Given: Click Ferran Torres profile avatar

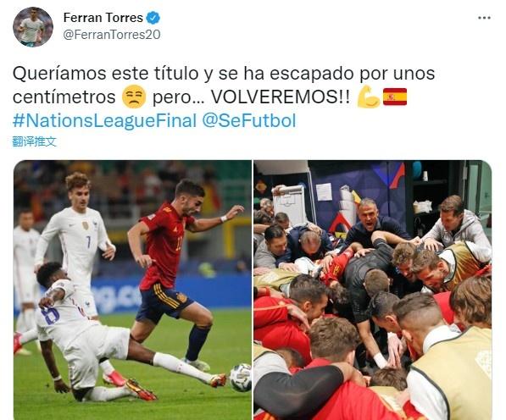Looking at the screenshot, I should pos(33,27).
